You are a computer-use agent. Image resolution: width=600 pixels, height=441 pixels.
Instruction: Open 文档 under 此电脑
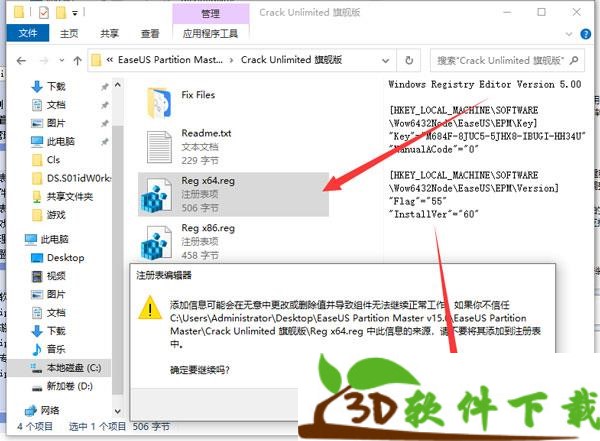pos(56,313)
